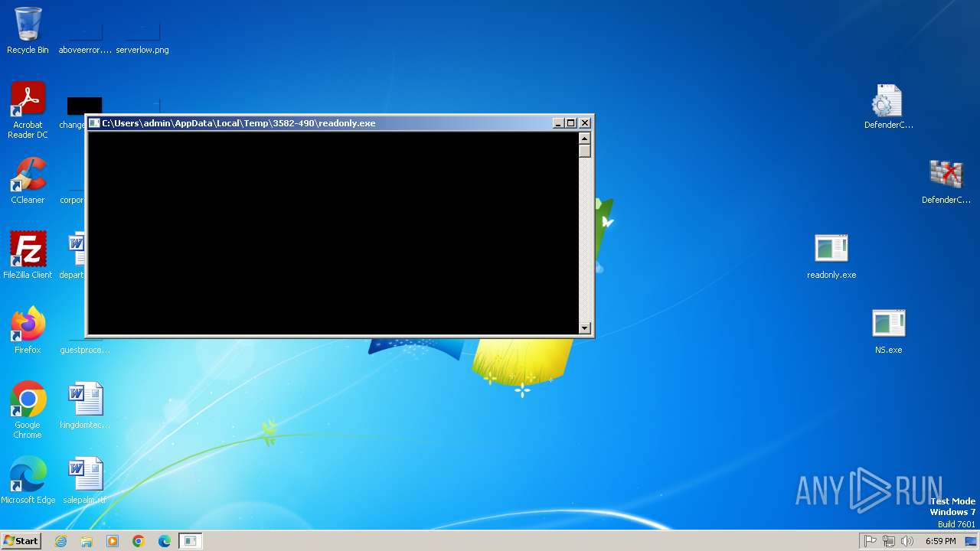The image size is (980, 551).
Task: Open Firefox desktop shortcut
Action: tap(28, 331)
